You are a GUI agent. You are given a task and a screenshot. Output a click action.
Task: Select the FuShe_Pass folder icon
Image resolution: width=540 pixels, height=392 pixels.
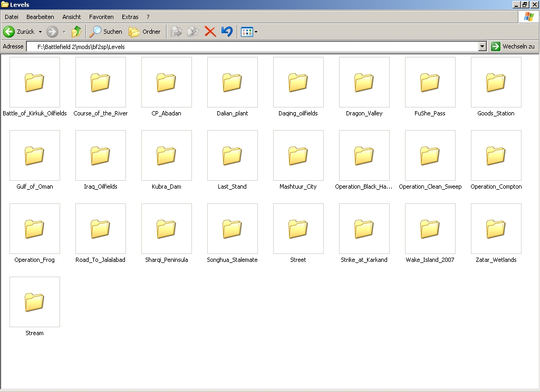[x=430, y=82]
